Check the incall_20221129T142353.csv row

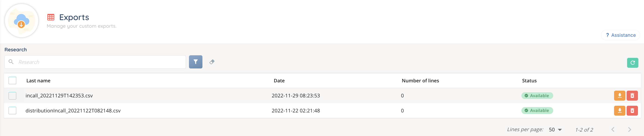13,96
